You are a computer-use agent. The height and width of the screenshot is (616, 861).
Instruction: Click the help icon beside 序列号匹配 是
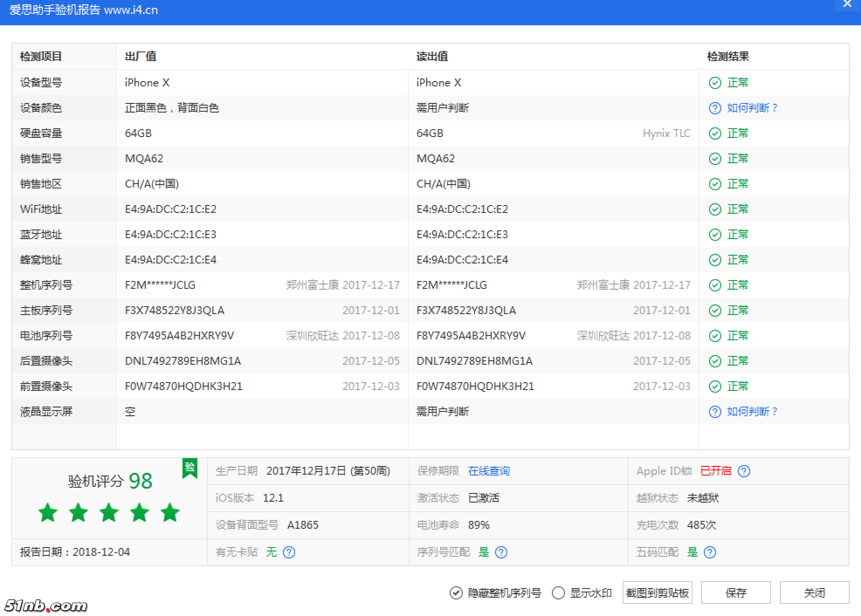coord(501,552)
